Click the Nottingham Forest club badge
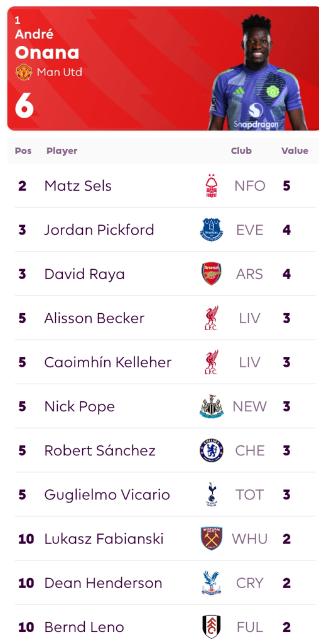Screen dimensions: 319x644 pos(212,186)
